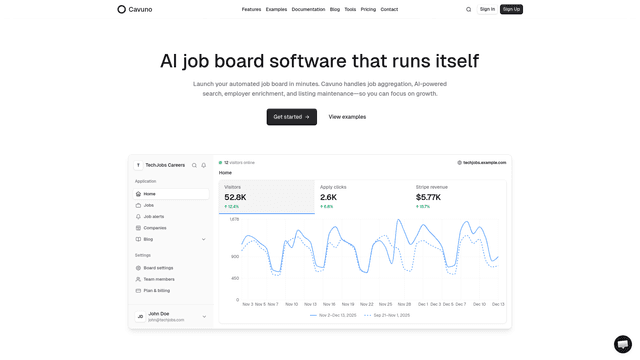Click the Nov 25 axis label
The image size is (640, 360).
pos(385,304)
